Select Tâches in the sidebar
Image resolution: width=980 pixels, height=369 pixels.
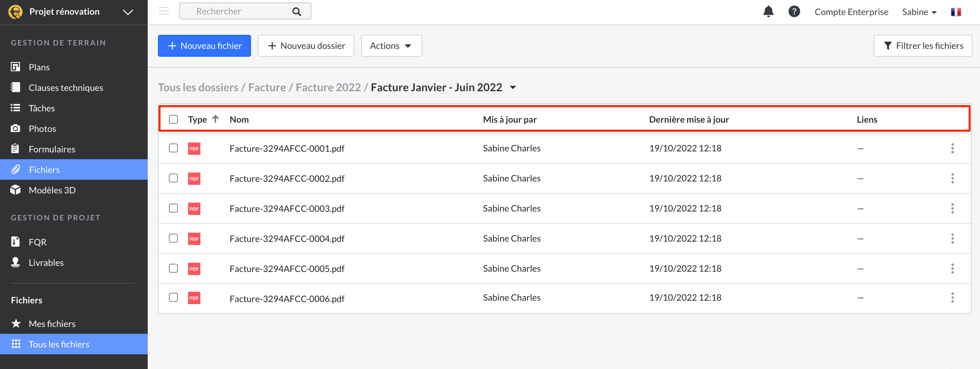click(x=42, y=108)
